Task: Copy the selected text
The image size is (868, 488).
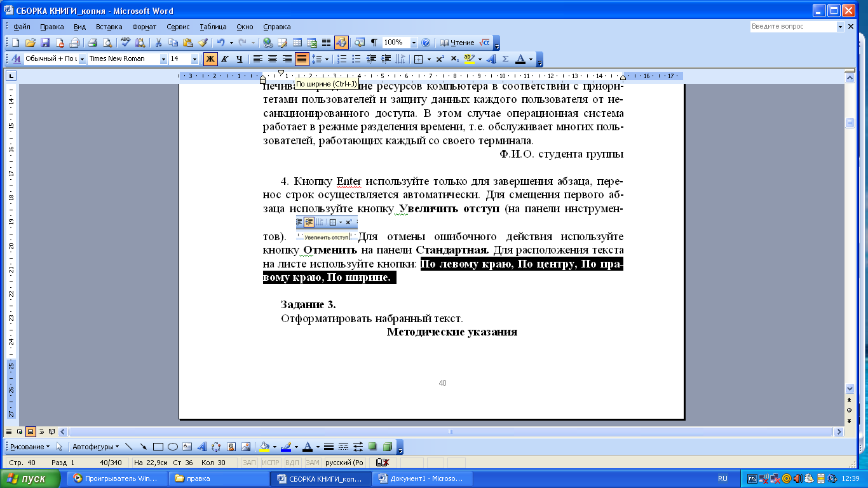Action: click(x=173, y=43)
